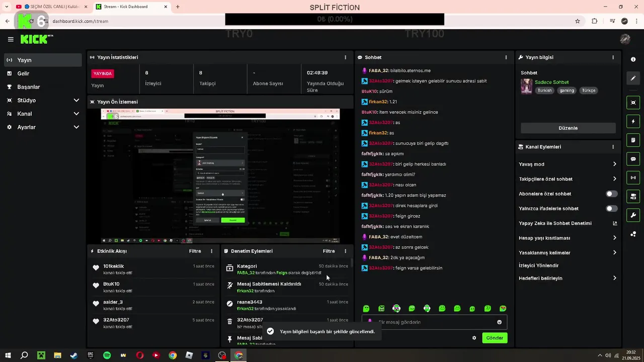The width and height of the screenshot is (644, 362).
Task: Pick the first green blob emote
Action: point(366,308)
